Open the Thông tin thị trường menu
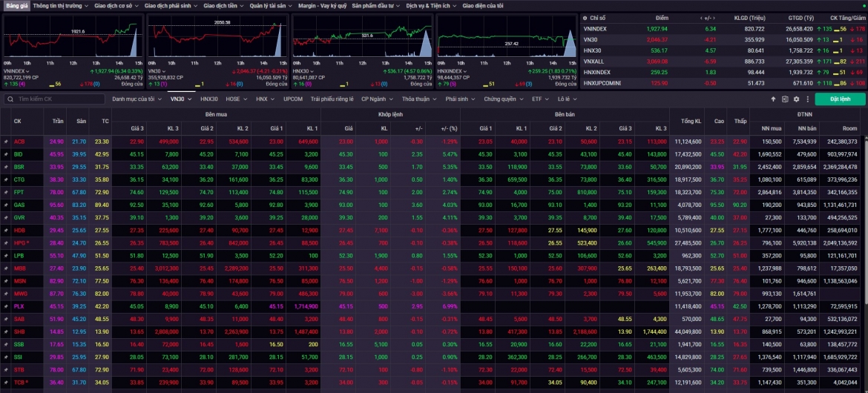This screenshot has width=868, height=393. (60, 5)
